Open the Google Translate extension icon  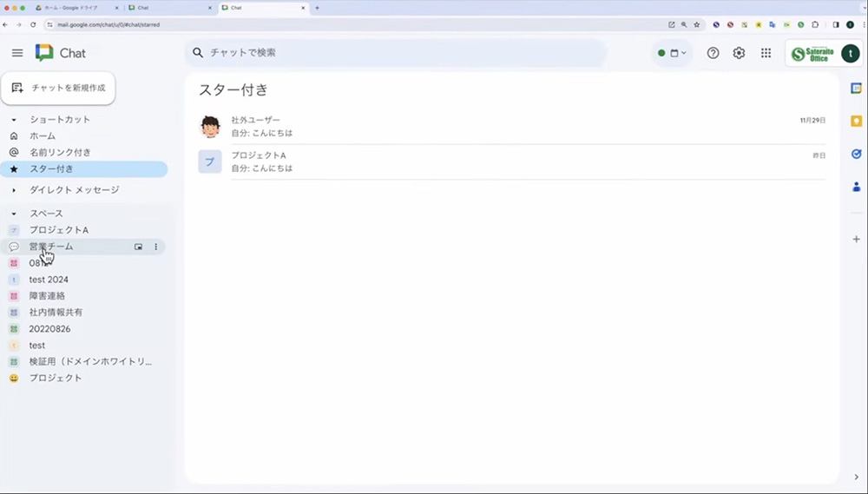(773, 25)
